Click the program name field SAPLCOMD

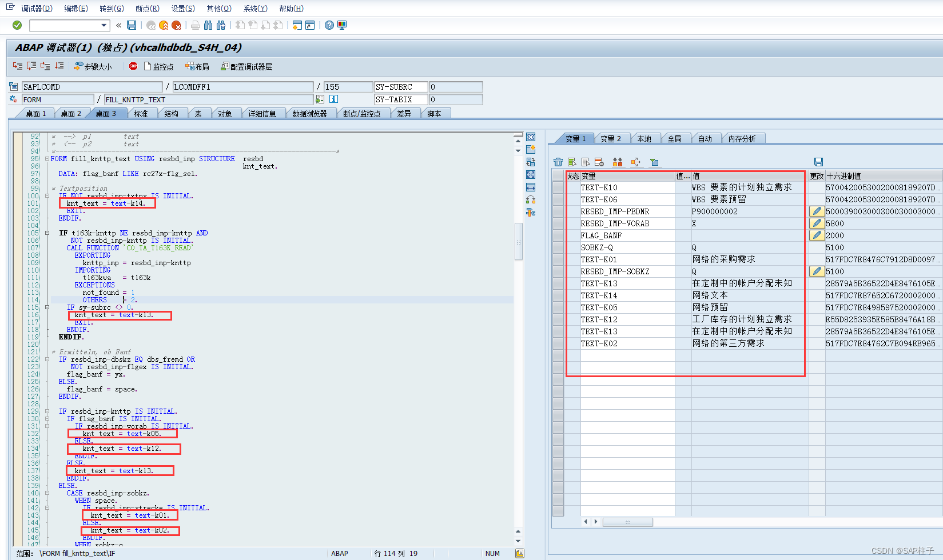(91, 87)
